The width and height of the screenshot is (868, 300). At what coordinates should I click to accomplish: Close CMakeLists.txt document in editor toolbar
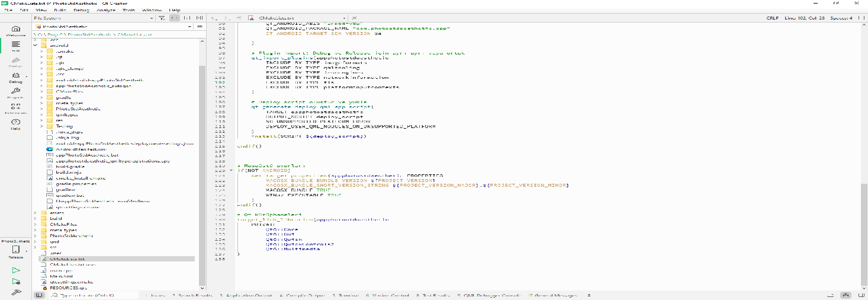[x=354, y=18]
